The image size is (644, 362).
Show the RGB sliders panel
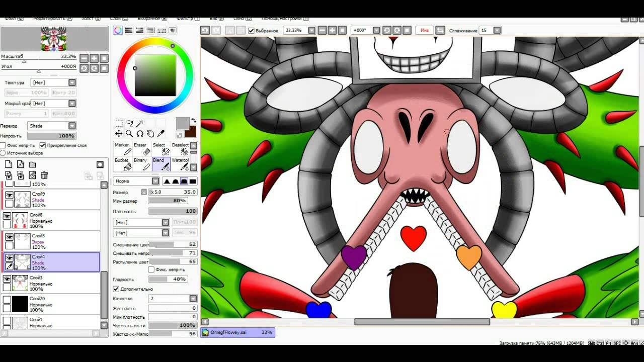(x=129, y=30)
